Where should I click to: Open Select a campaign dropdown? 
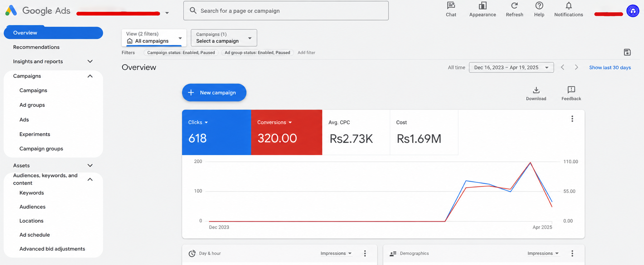[x=224, y=38]
